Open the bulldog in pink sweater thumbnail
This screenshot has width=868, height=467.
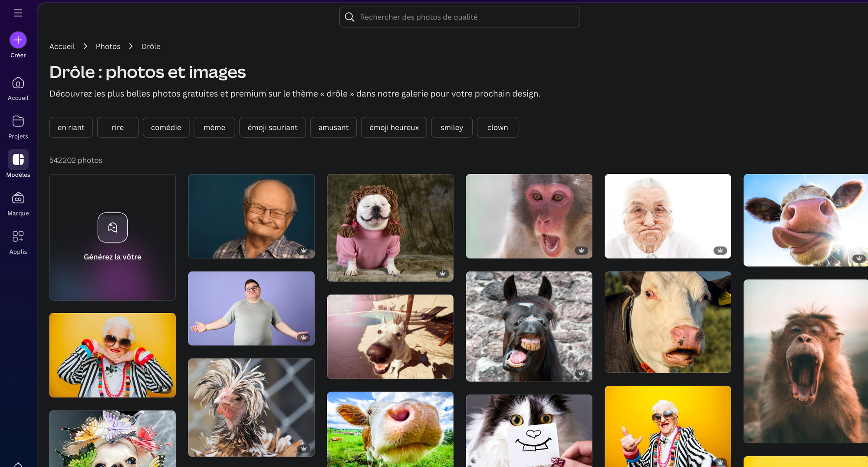(x=390, y=228)
